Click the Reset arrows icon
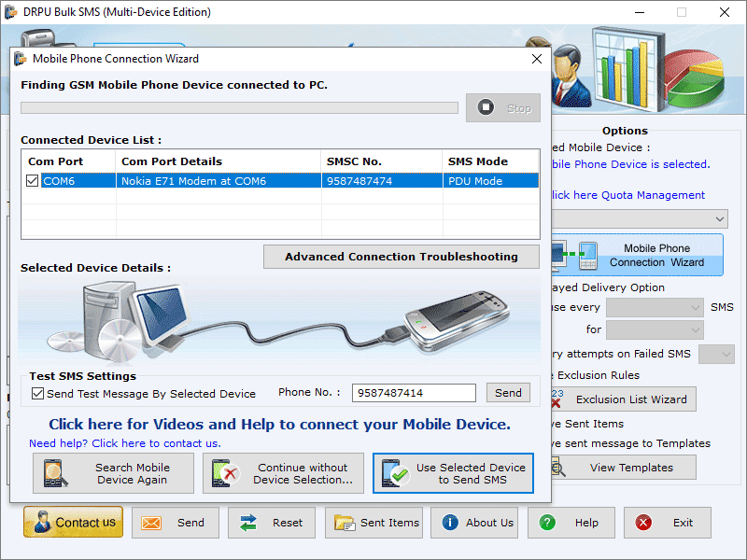 [248, 523]
